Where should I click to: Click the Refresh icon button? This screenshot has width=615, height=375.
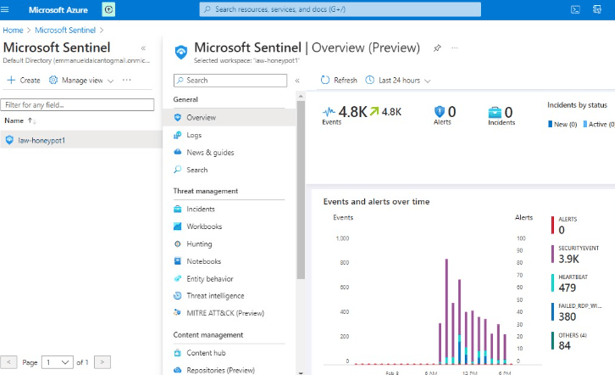point(325,80)
